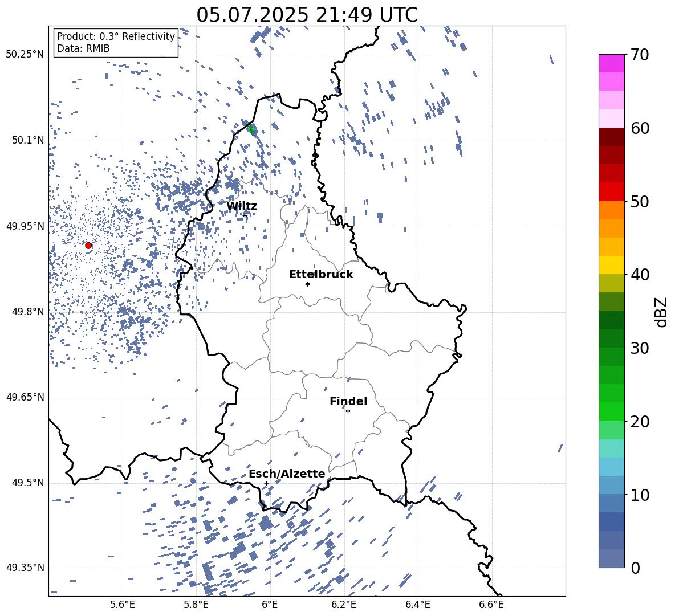Click the 40 dBZ colorbar label

click(x=640, y=275)
